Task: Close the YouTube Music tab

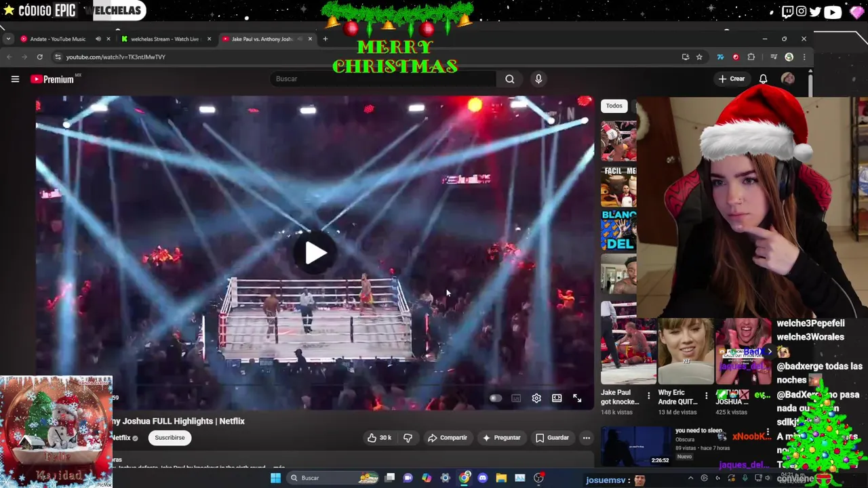Action: click(108, 39)
